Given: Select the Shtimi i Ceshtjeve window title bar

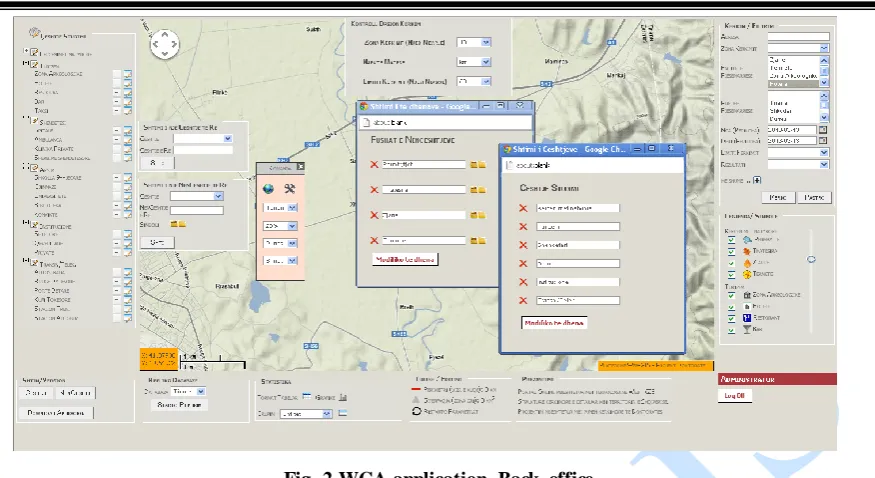Looking at the screenshot, I should coord(593,149).
